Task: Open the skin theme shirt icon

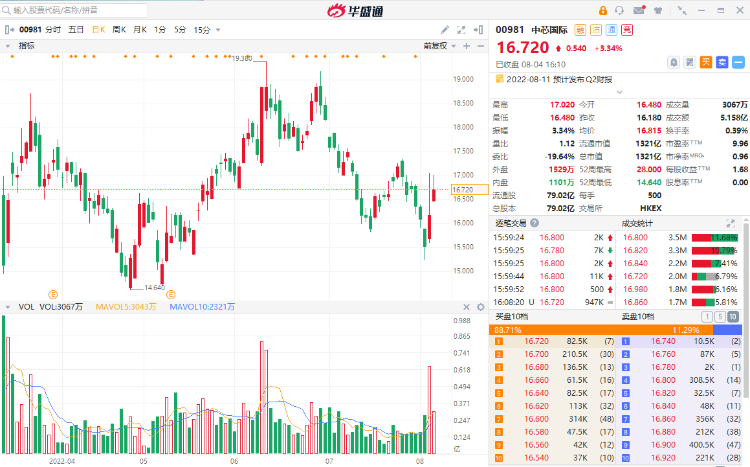Action: tap(658, 11)
